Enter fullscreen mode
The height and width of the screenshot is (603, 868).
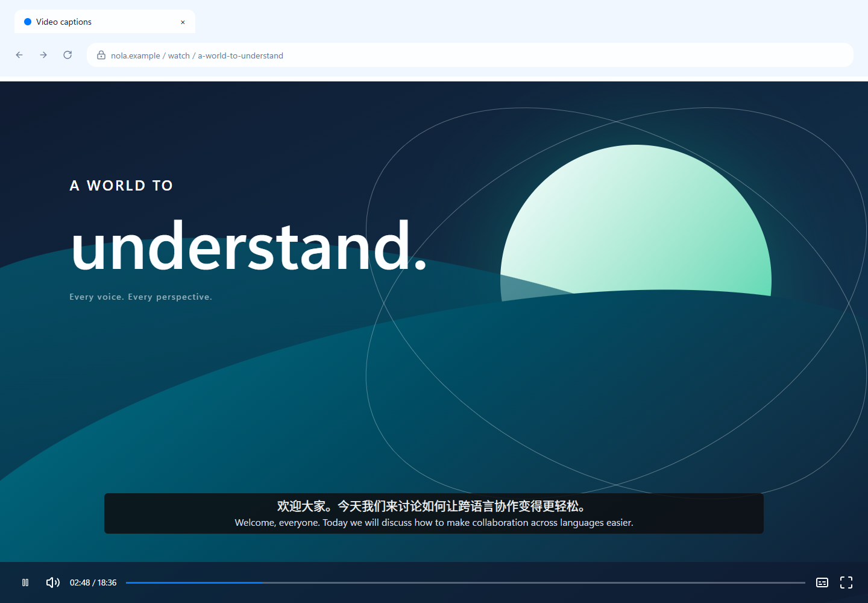(846, 582)
